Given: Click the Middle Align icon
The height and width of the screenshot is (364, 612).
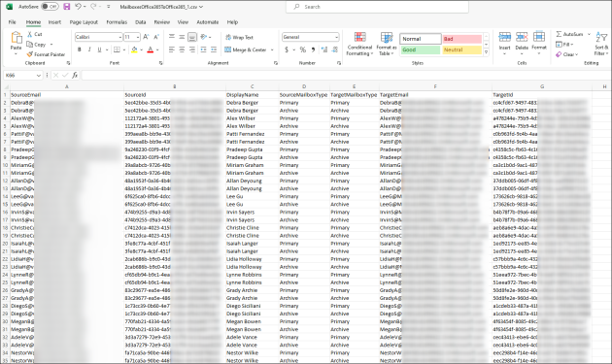Looking at the screenshot, I should tap(182, 37).
